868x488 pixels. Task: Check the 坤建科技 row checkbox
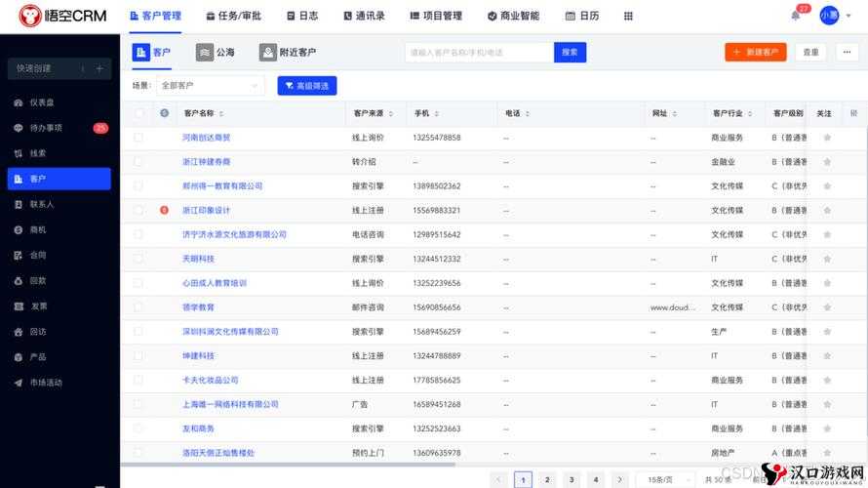138,355
